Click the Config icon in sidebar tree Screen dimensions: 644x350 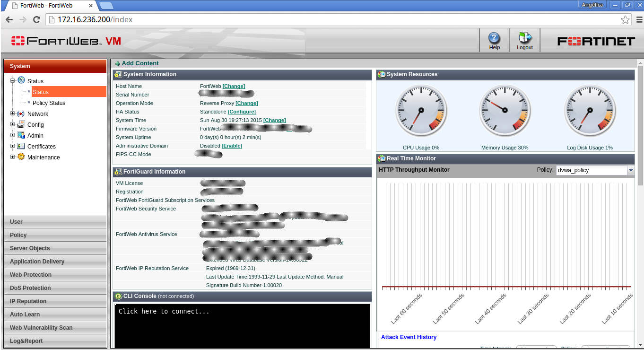[21, 125]
